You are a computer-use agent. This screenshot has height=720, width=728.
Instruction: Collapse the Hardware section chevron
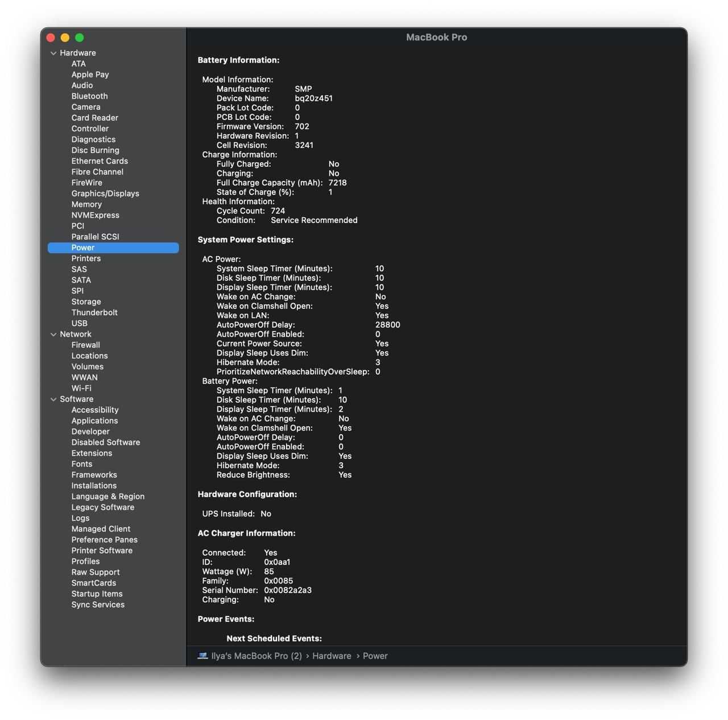point(53,53)
